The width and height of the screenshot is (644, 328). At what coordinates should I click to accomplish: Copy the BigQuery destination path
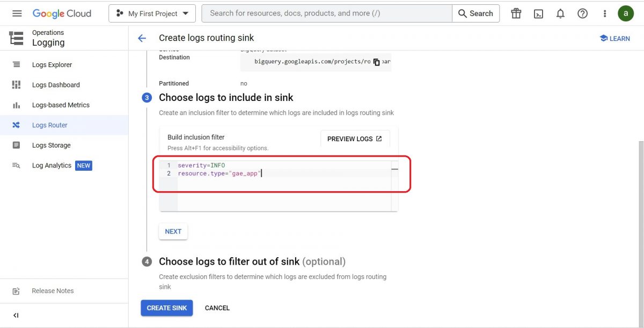click(376, 62)
